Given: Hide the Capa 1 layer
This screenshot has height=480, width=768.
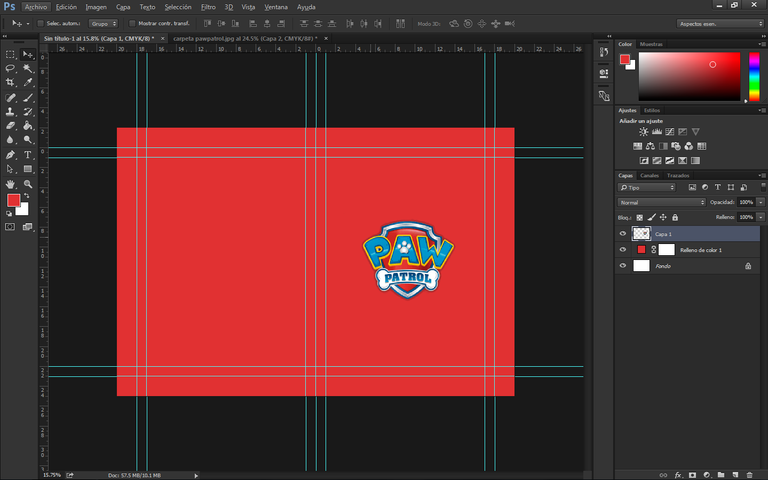Looking at the screenshot, I should tap(623, 234).
